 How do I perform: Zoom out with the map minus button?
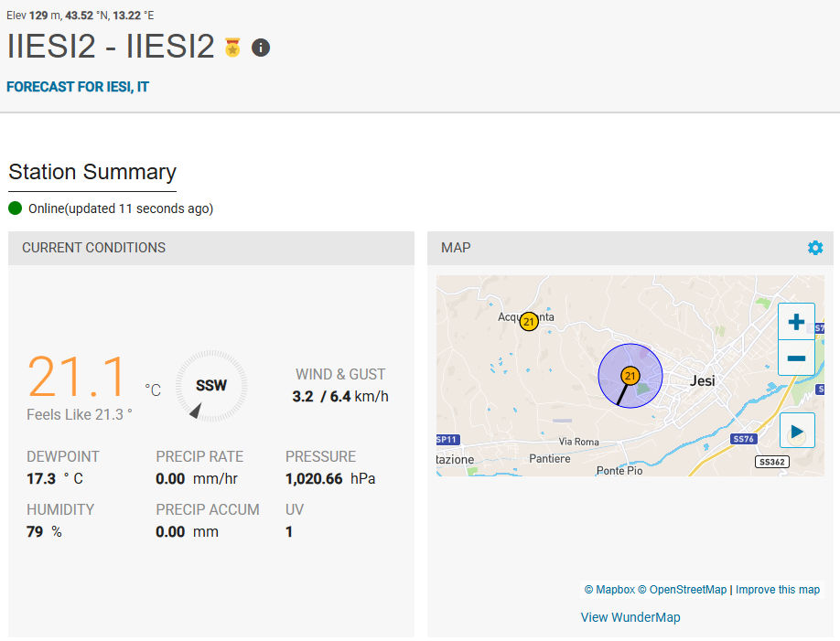(796, 358)
